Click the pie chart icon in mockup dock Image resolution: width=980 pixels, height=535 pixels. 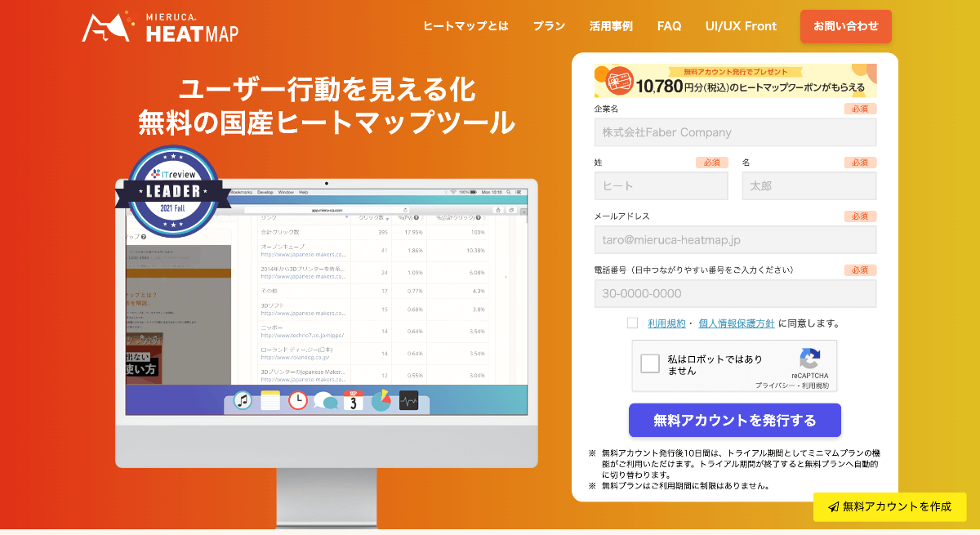click(x=381, y=400)
